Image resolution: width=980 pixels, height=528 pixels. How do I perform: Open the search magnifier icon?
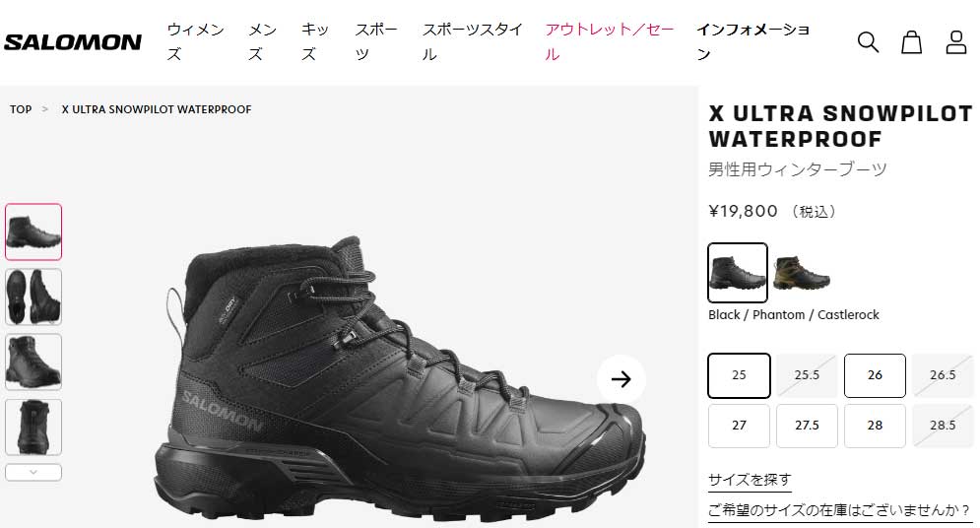point(868,41)
